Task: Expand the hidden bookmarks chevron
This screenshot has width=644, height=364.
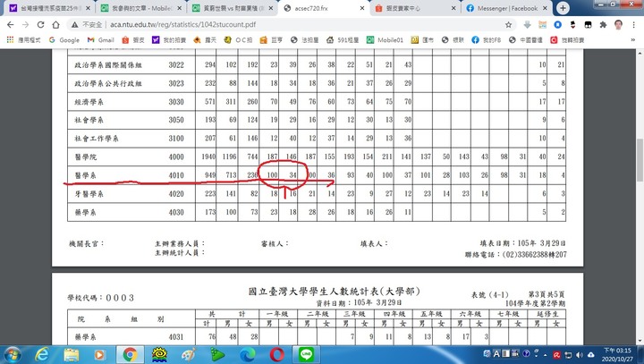Action: 633,40
